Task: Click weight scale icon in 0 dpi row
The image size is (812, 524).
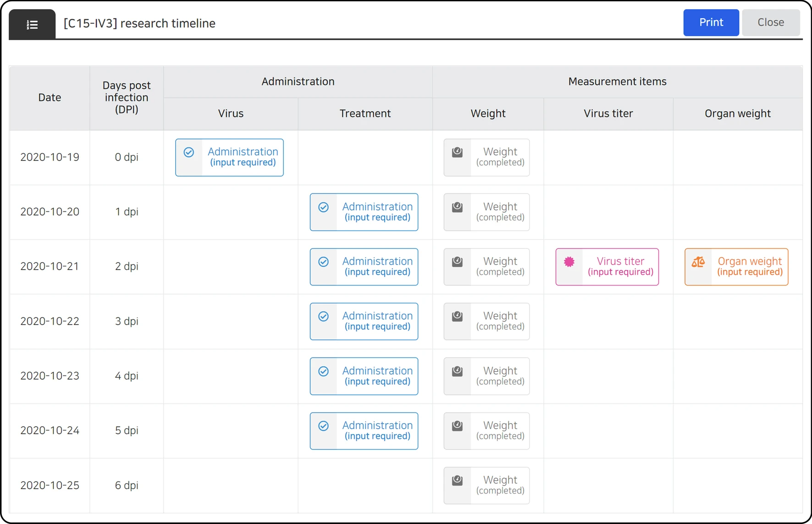Action: (457, 152)
